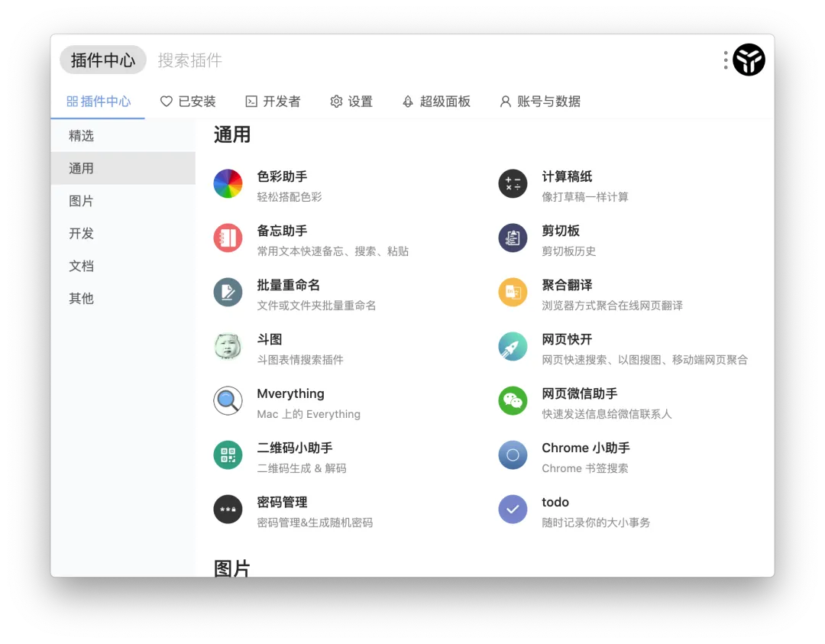Open the 聚合翻译 plugin title
The height and width of the screenshot is (644, 825).
567,285
